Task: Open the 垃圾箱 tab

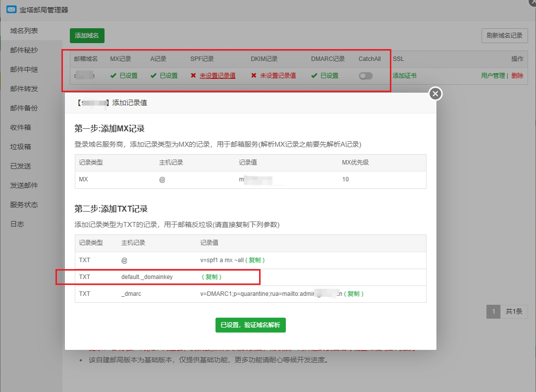Action: tap(20, 147)
